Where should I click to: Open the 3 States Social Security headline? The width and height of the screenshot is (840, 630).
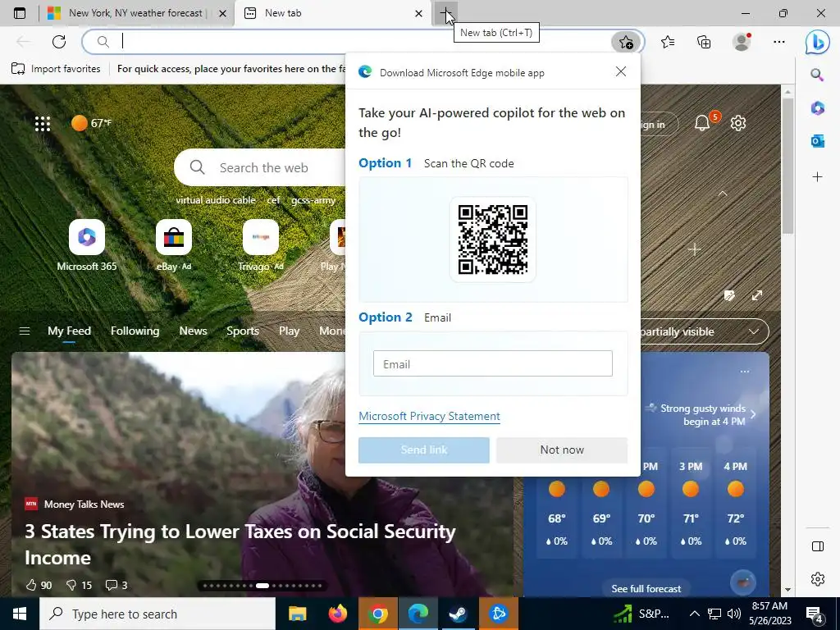(240, 545)
